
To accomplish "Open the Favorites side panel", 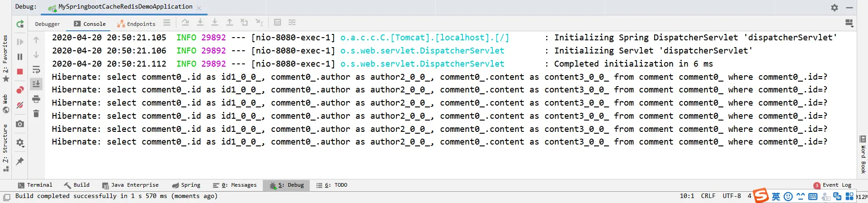I will pos(5,59).
